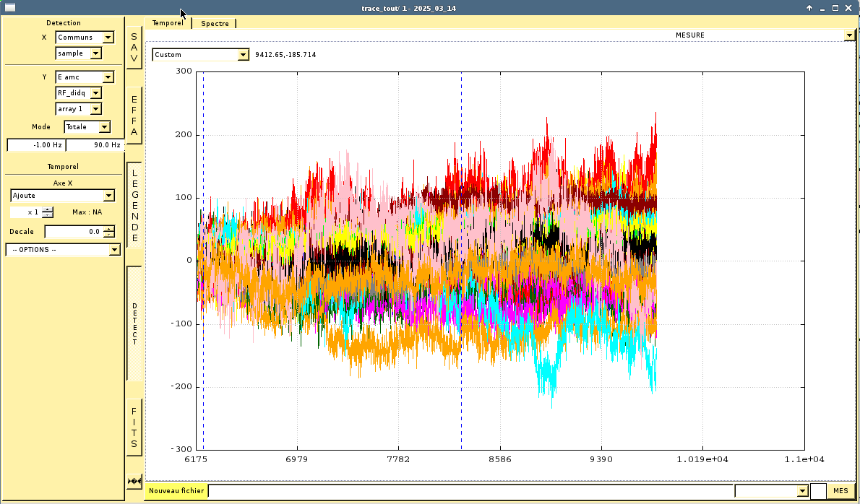Image resolution: width=860 pixels, height=504 pixels.
Task: Toggle the DETECT vertical button
Action: (x=134, y=323)
